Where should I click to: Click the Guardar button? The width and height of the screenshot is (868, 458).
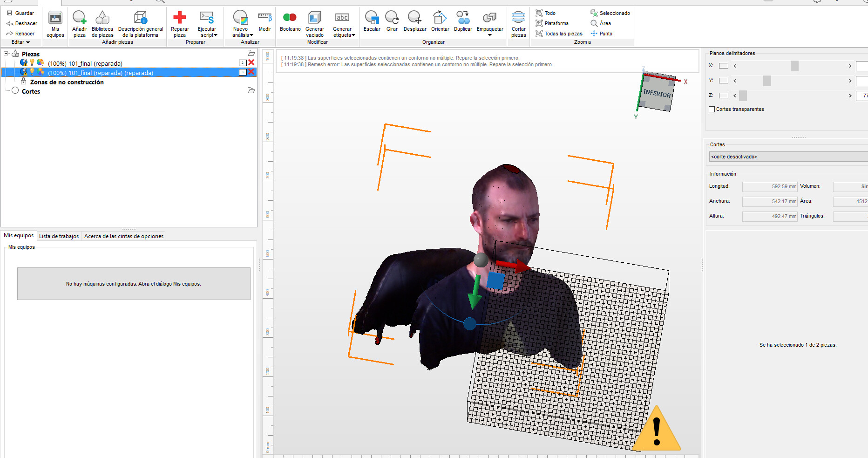tap(20, 13)
